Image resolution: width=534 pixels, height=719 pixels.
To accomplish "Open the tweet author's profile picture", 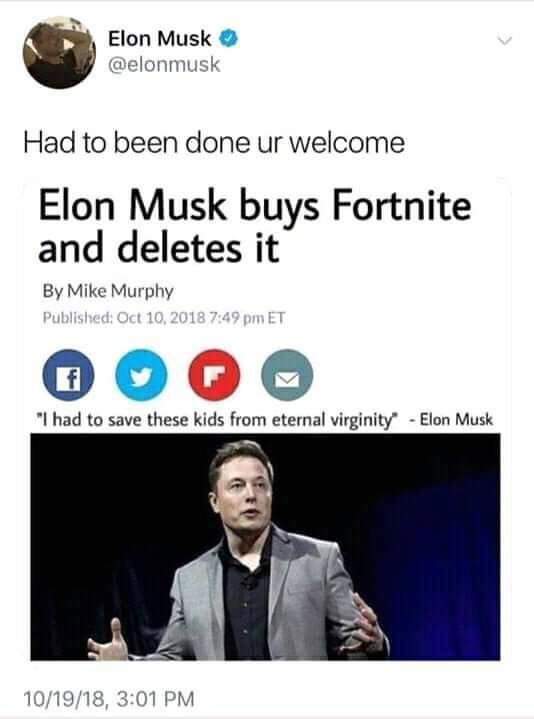I will pyautogui.click(x=59, y=53).
